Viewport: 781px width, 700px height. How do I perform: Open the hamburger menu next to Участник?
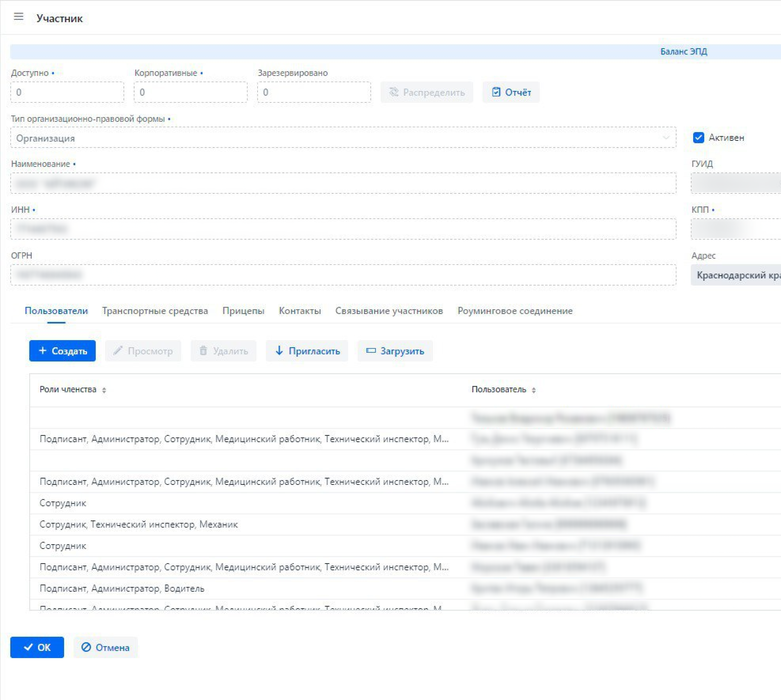[x=18, y=17]
